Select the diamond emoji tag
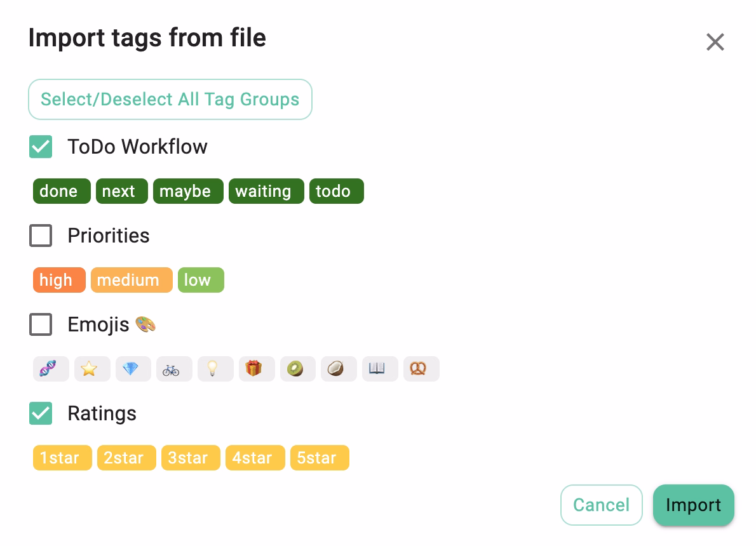 click(x=133, y=369)
